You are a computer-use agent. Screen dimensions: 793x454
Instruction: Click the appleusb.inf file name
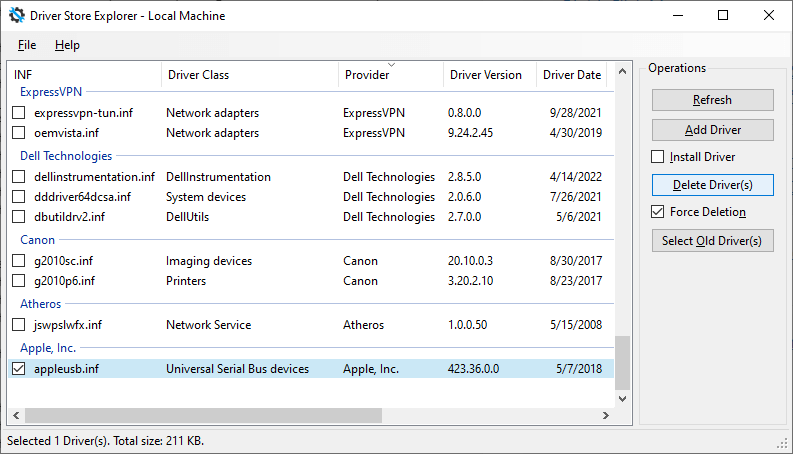click(x=66, y=369)
